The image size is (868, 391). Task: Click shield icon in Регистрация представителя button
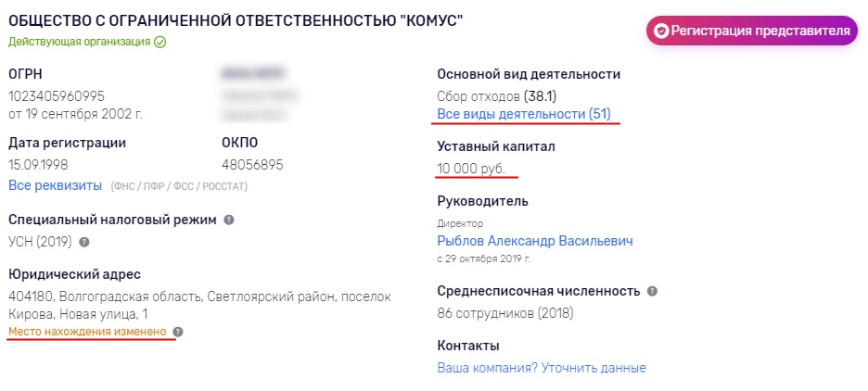(661, 31)
